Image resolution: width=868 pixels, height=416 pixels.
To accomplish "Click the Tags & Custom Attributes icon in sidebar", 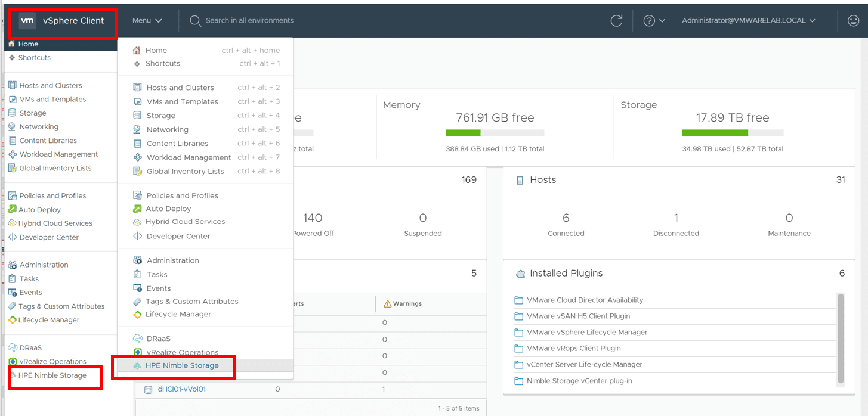I will click(13, 306).
